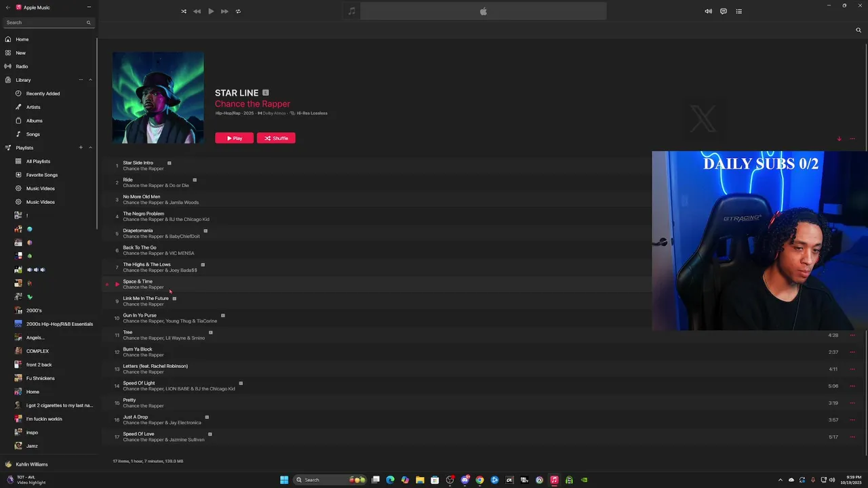Collapse the Library section chevron

(x=90, y=80)
